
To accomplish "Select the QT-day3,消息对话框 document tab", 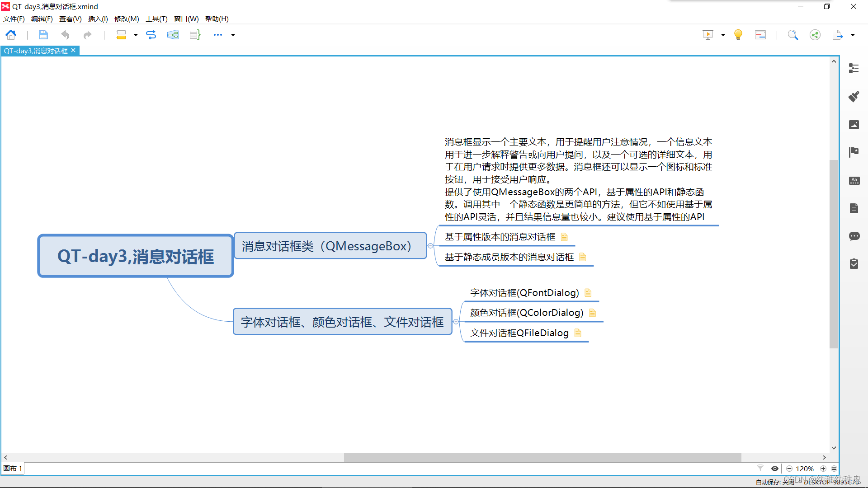I will tap(36, 51).
